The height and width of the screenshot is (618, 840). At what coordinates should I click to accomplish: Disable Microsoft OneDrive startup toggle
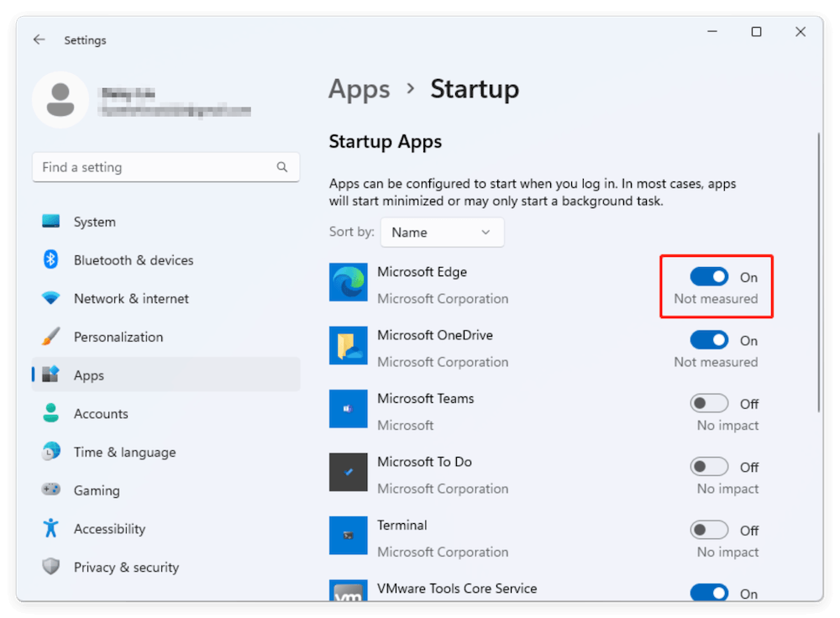point(709,340)
